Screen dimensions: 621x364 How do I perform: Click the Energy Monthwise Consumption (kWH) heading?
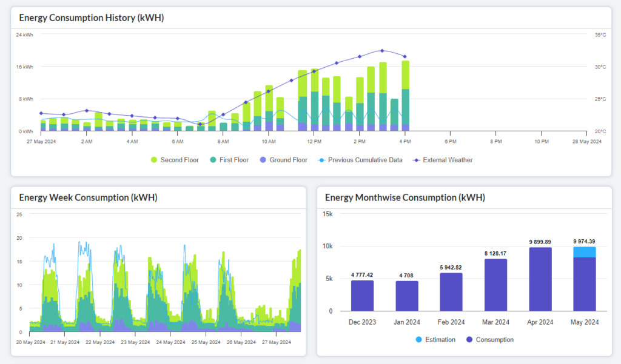pyautogui.click(x=405, y=197)
